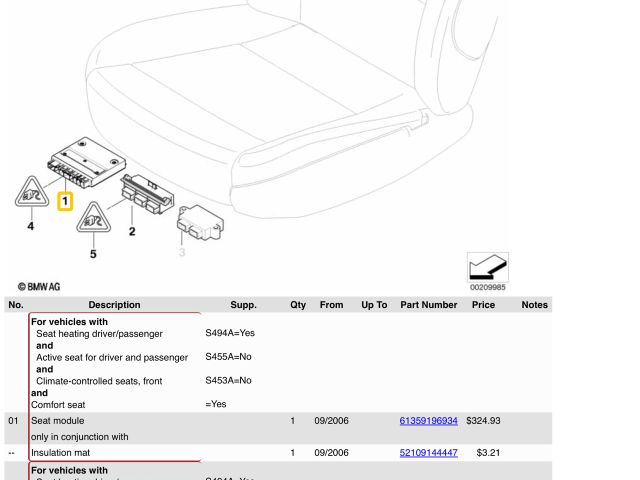Open part number link 61359196934
Image resolution: width=640 pixels, height=480 pixels.
click(428, 420)
